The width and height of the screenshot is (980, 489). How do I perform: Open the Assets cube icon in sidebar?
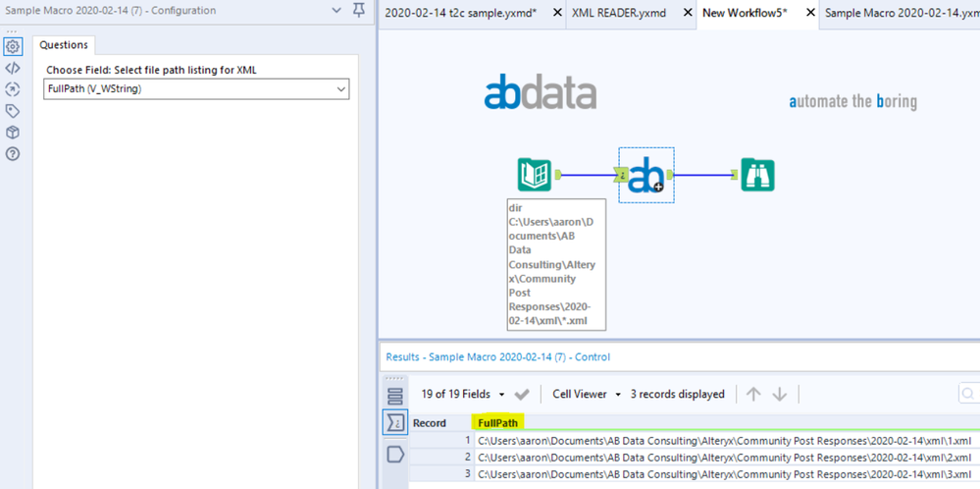[x=13, y=133]
